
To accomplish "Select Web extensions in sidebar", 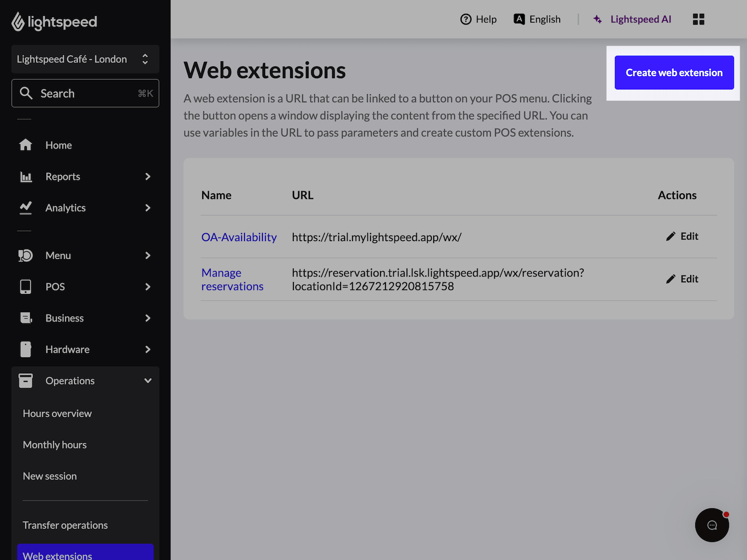I will 85,552.
